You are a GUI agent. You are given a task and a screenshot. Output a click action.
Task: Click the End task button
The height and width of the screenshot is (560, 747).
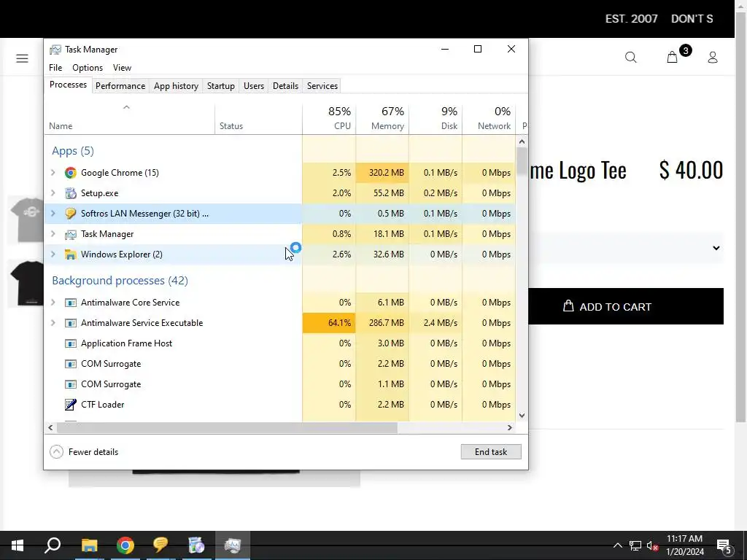point(491,452)
